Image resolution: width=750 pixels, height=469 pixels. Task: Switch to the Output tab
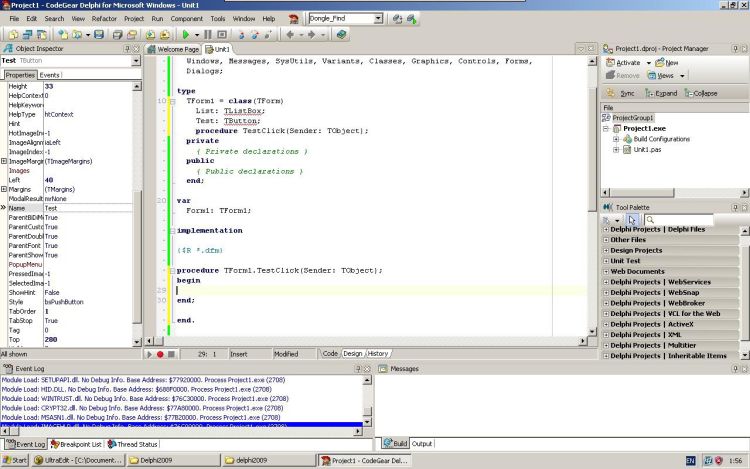pyautogui.click(x=422, y=444)
